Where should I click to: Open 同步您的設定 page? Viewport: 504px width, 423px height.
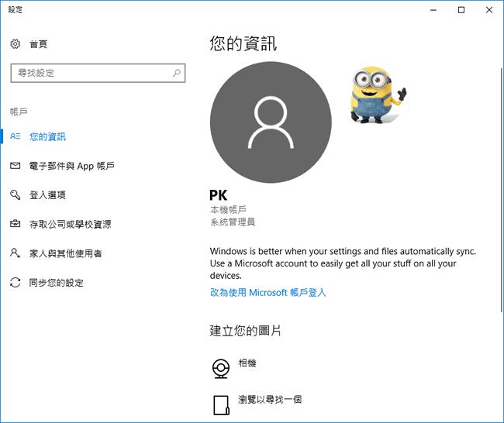coord(57,283)
